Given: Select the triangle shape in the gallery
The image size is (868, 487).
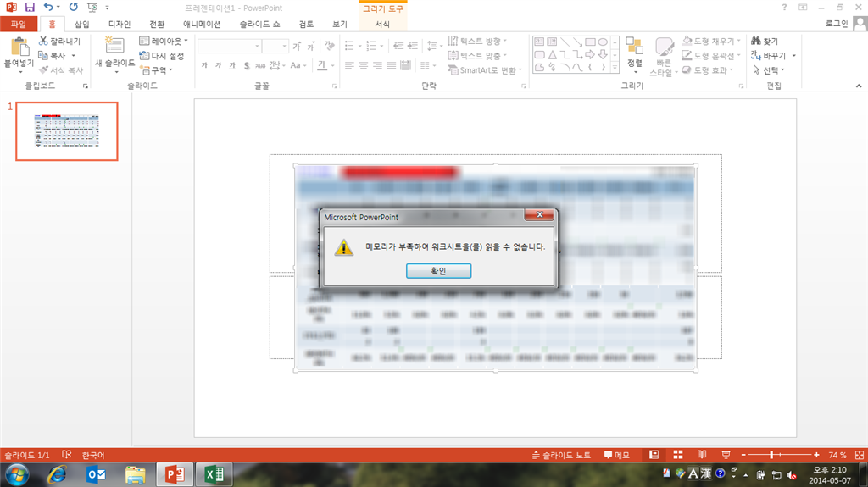Looking at the screenshot, I should [553, 55].
